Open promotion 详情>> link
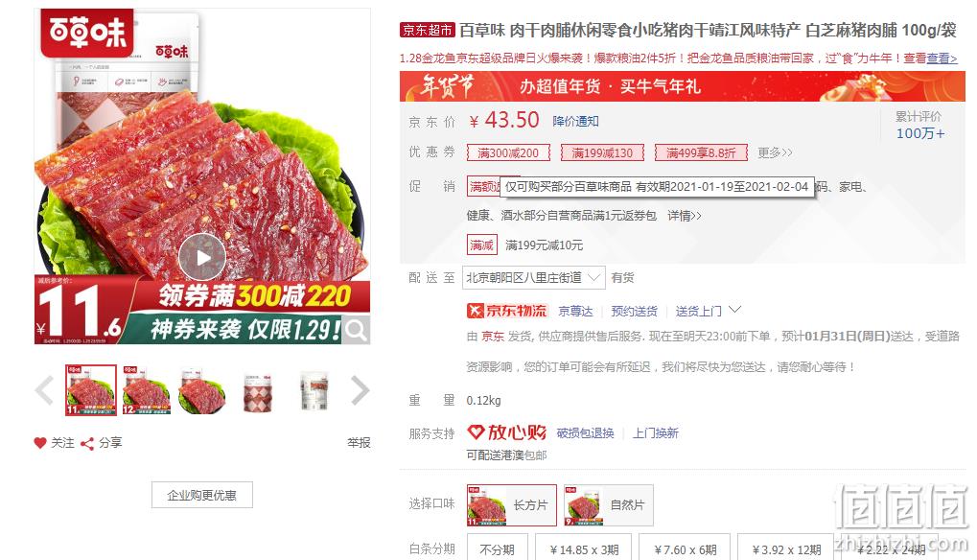The height and width of the screenshot is (560, 977). click(685, 216)
